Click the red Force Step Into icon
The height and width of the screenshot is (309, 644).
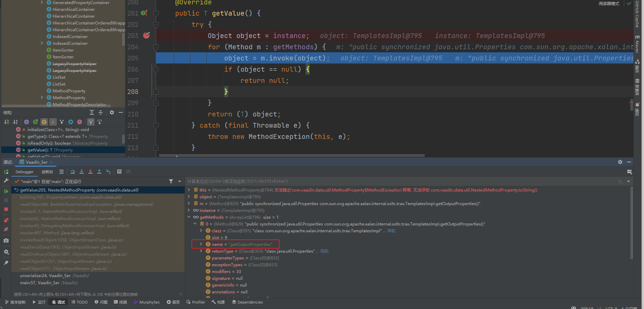coord(90,171)
